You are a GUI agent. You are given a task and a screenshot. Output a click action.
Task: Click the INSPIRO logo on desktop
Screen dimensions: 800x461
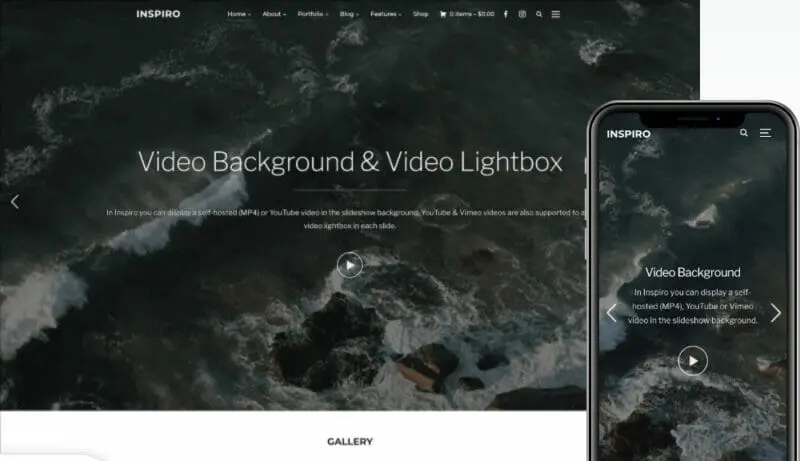[x=158, y=14]
